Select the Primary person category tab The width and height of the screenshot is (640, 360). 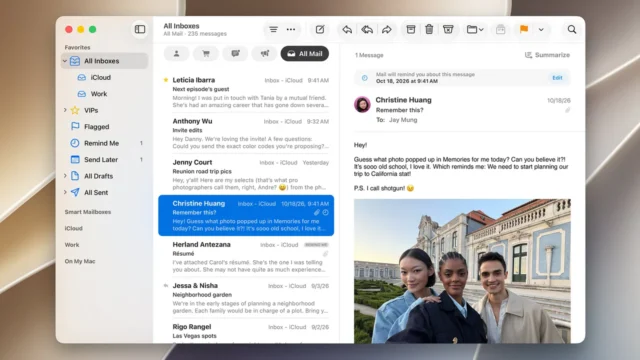[x=176, y=53]
